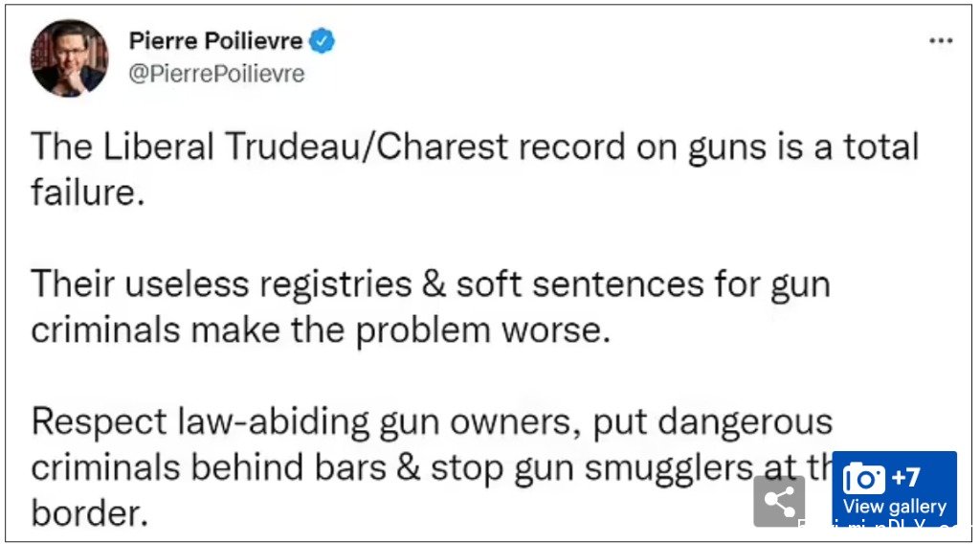980x544 pixels.
Task: Open Pierre Poilievre's profile picture
Action: pos(69,58)
